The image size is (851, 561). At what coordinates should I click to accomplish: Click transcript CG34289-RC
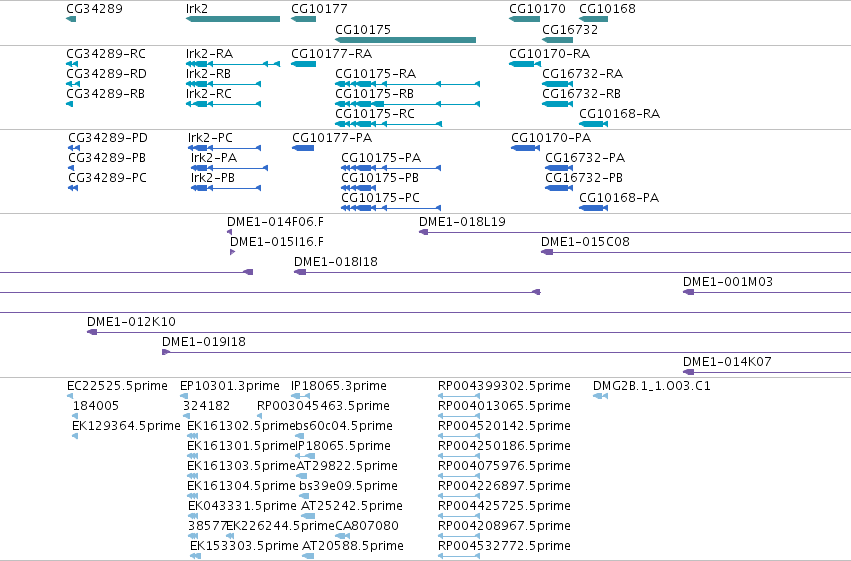[106, 54]
